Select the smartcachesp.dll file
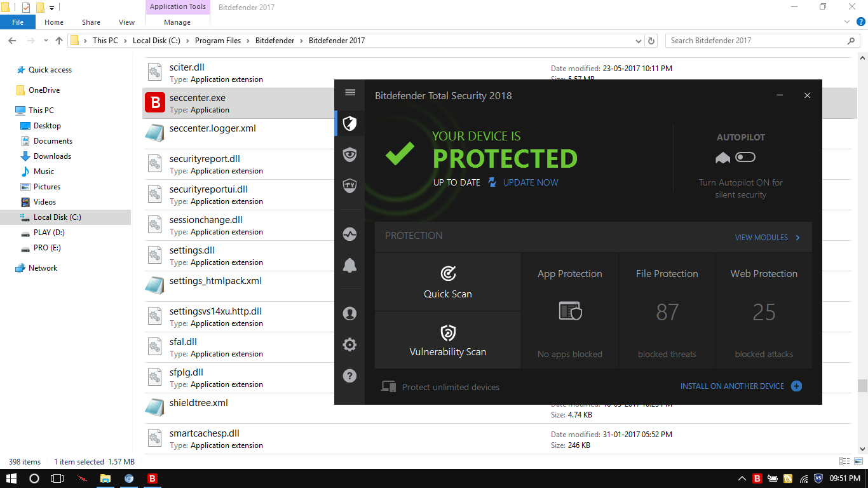868x488 pixels. pos(498,438)
